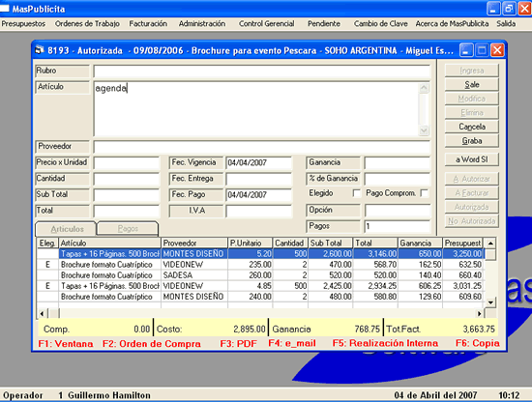Click the Fec. Vigencia date field
Viewport: 532px width, 402px height.
[x=258, y=163]
